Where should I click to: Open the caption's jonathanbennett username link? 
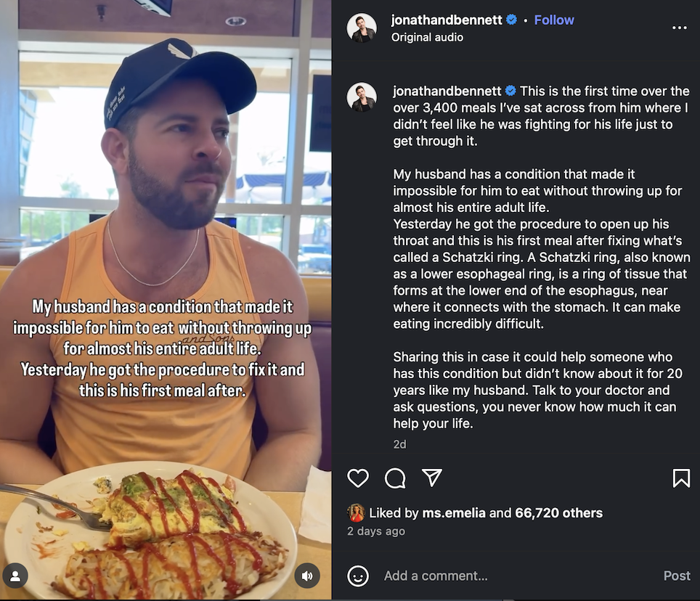pos(447,91)
